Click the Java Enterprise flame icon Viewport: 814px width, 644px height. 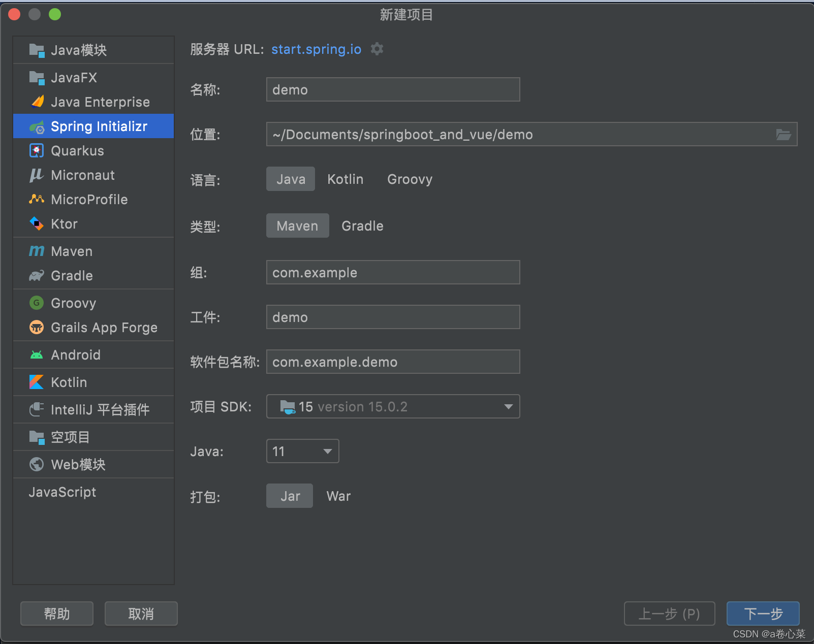[x=37, y=102]
